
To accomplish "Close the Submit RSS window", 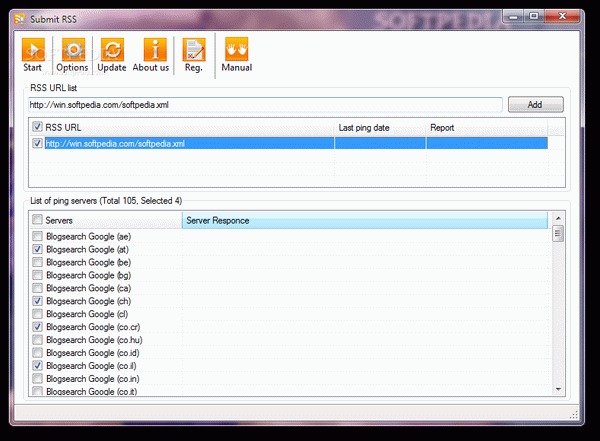I will (562, 16).
